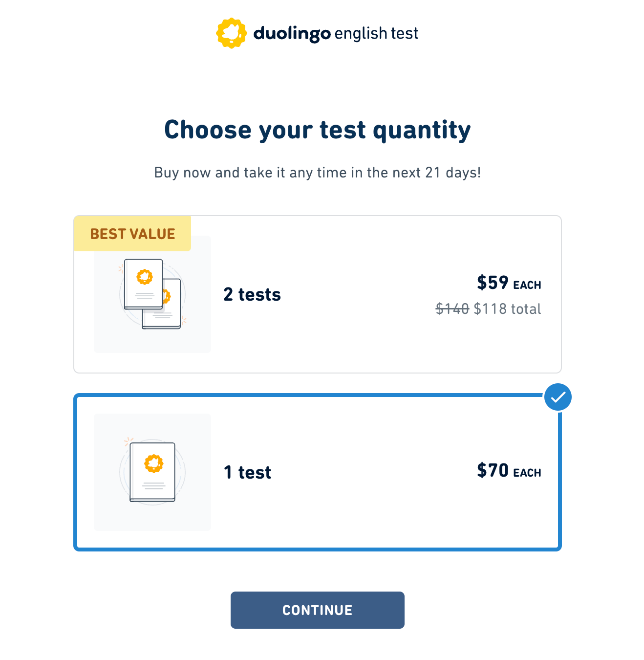This screenshot has width=644, height=660.
Task: Click the duolingo english test wordmark
Action: (336, 34)
